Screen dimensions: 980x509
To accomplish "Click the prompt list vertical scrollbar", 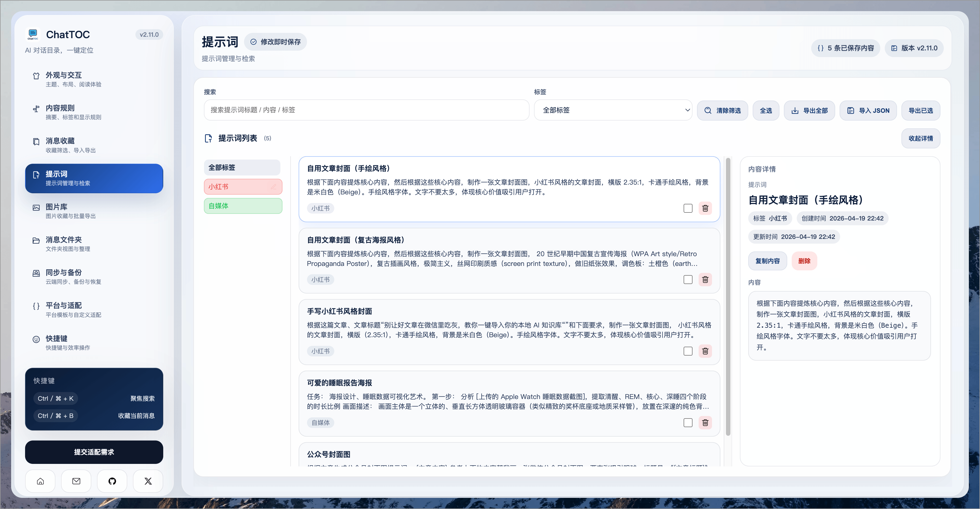I will point(728,297).
